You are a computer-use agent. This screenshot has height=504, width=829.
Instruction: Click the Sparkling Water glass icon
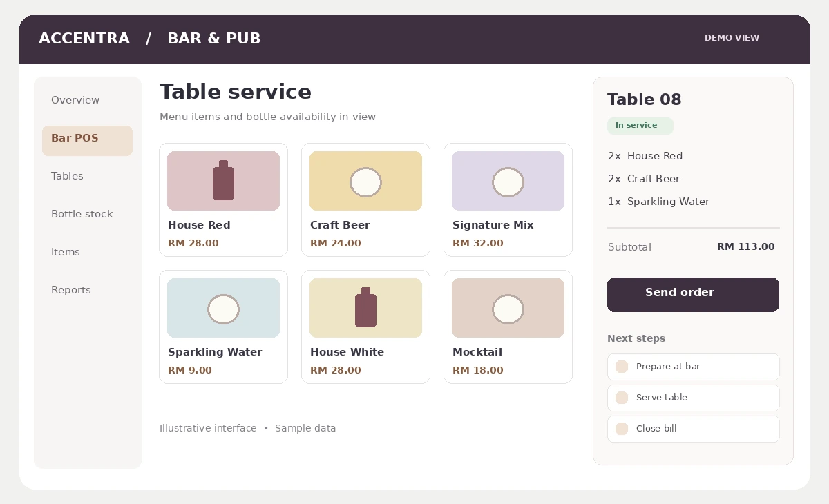tap(223, 309)
